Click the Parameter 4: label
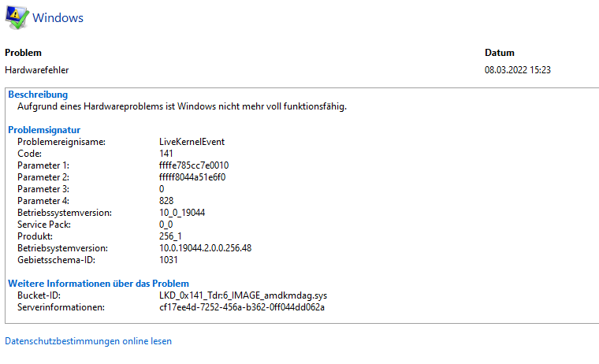The image size is (599, 364). pyautogui.click(x=43, y=201)
